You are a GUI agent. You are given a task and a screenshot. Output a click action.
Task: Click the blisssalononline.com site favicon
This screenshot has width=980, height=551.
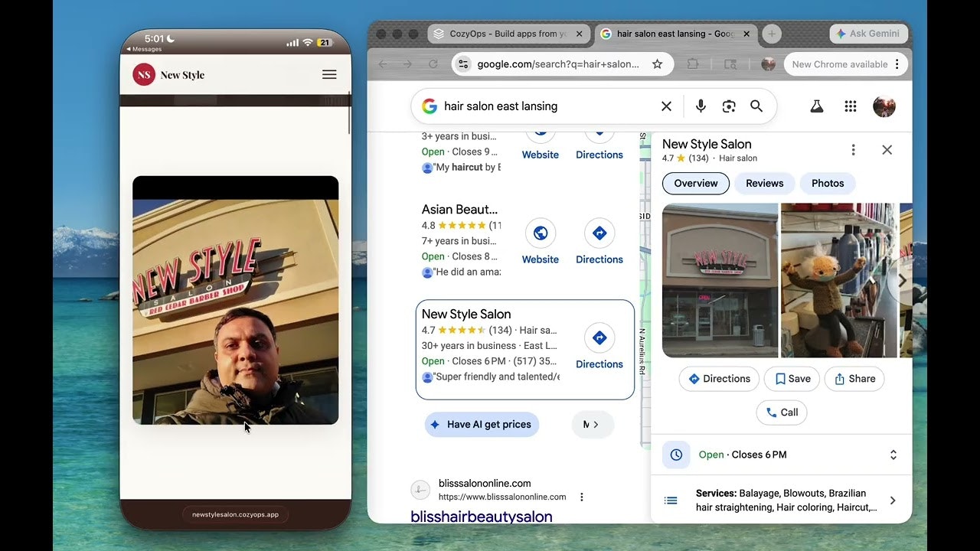click(x=420, y=490)
